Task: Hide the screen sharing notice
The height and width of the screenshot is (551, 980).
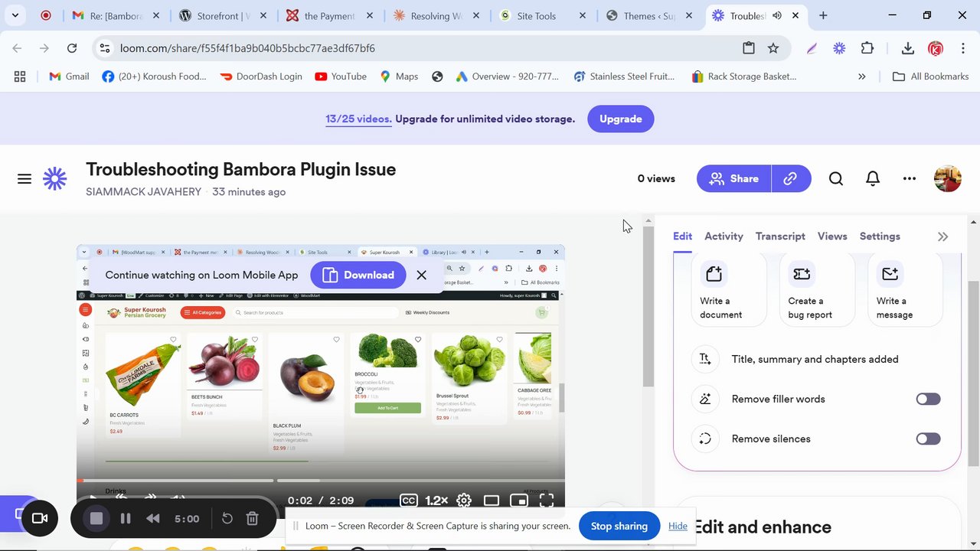Action: (678, 526)
